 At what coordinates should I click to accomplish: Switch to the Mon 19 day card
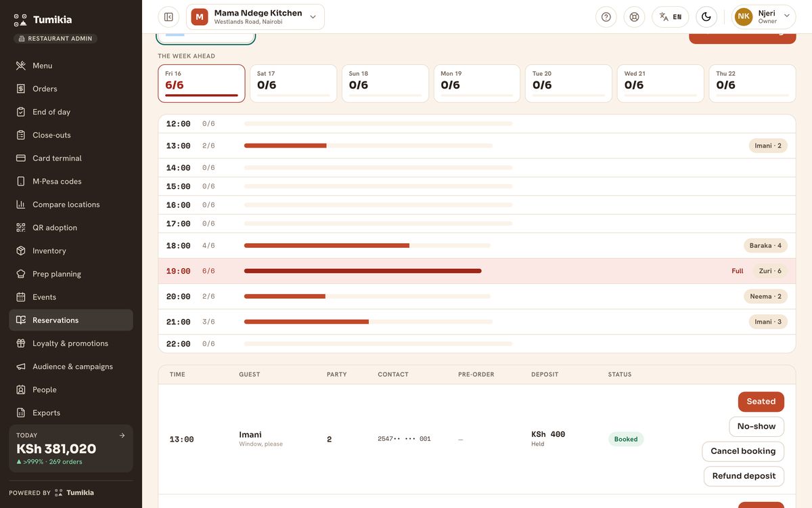coord(477,83)
